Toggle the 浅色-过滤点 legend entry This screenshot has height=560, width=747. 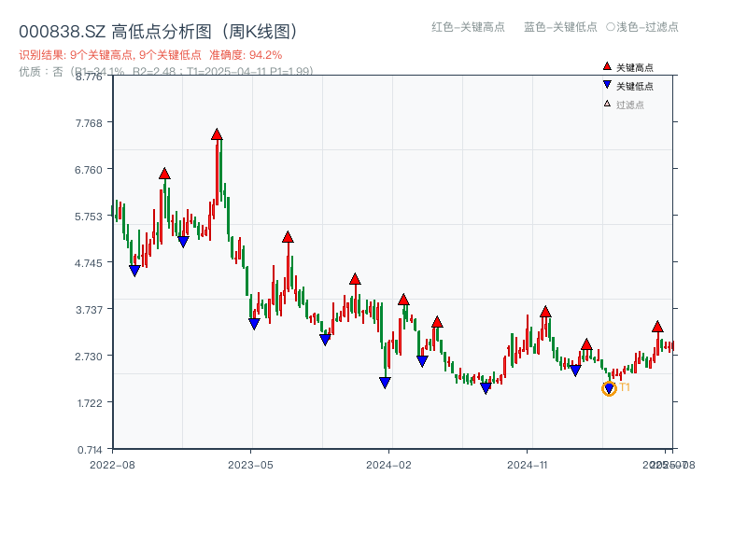coord(647,28)
